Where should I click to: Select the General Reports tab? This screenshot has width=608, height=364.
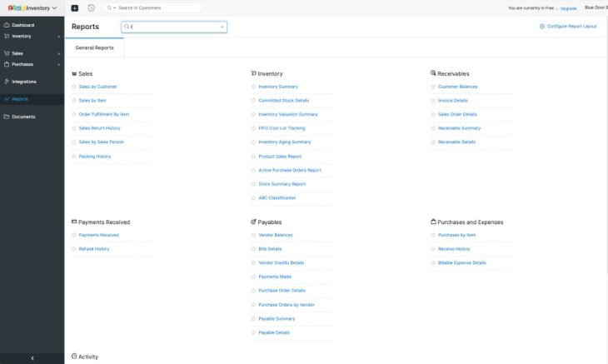click(94, 48)
